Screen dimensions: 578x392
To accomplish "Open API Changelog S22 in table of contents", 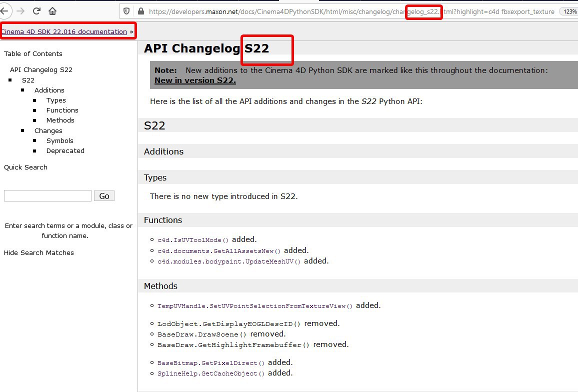I will (x=41, y=69).
